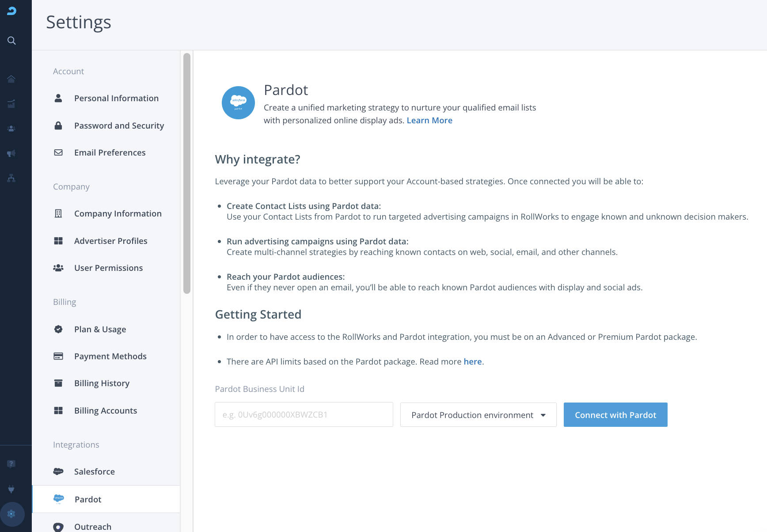This screenshot has height=532, width=767.
Task: Click the settings menu vertical scrollbar
Action: tap(187, 173)
